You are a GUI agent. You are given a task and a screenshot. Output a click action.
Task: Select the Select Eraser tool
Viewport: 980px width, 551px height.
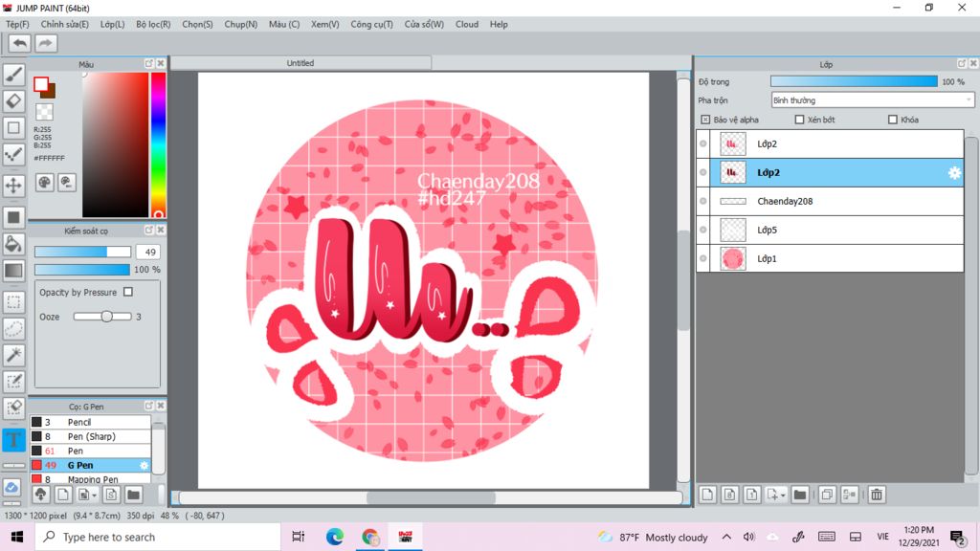point(13,408)
